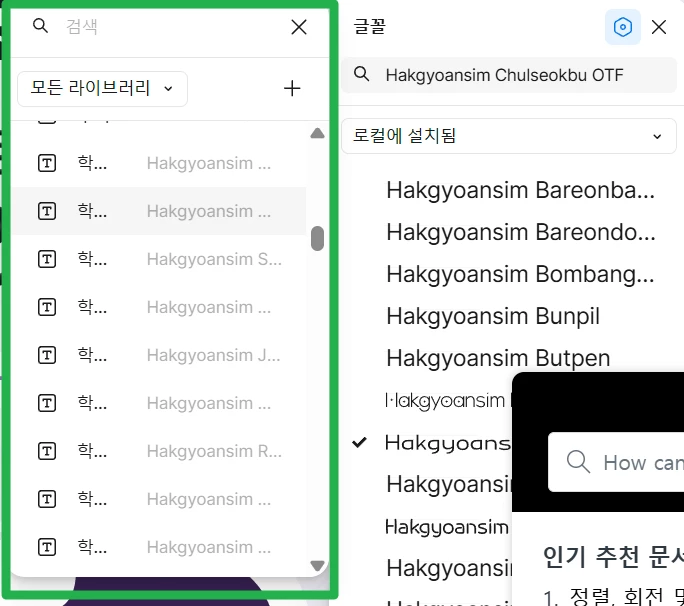Click the magnifier icon beside 검색

coord(40,26)
